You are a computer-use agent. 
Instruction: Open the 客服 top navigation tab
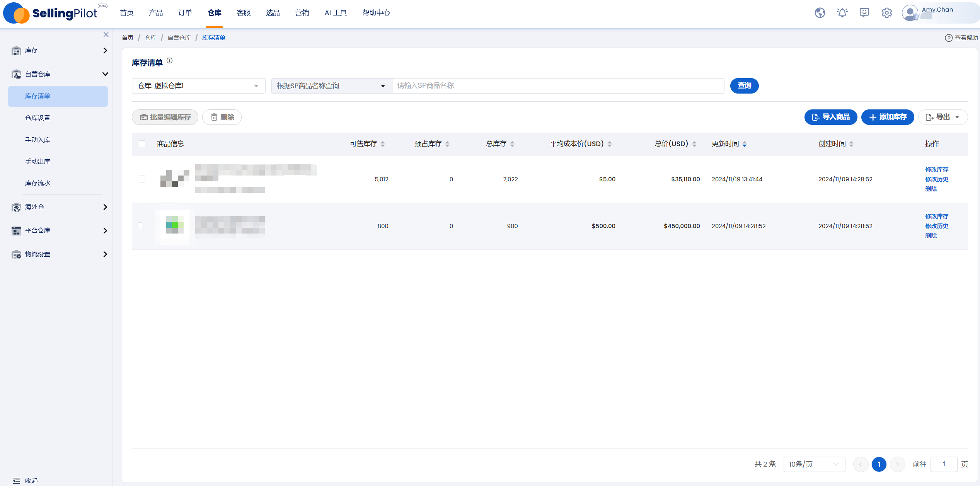coord(244,13)
